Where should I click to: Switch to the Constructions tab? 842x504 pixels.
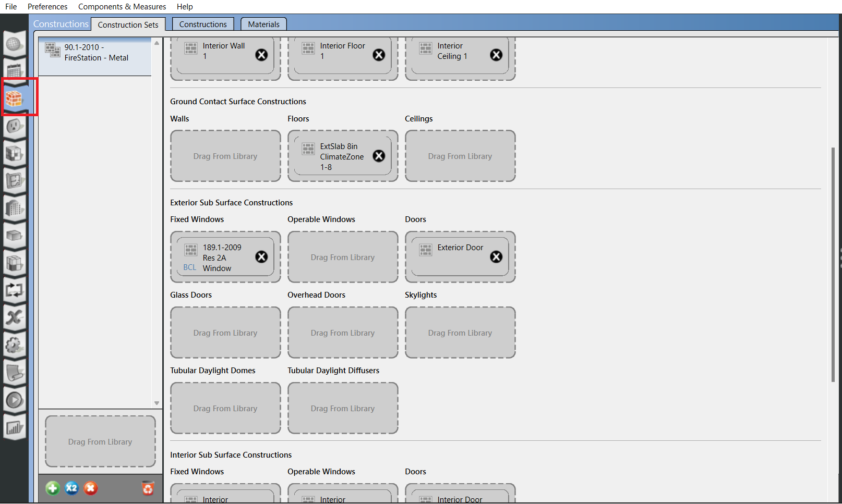pos(203,24)
